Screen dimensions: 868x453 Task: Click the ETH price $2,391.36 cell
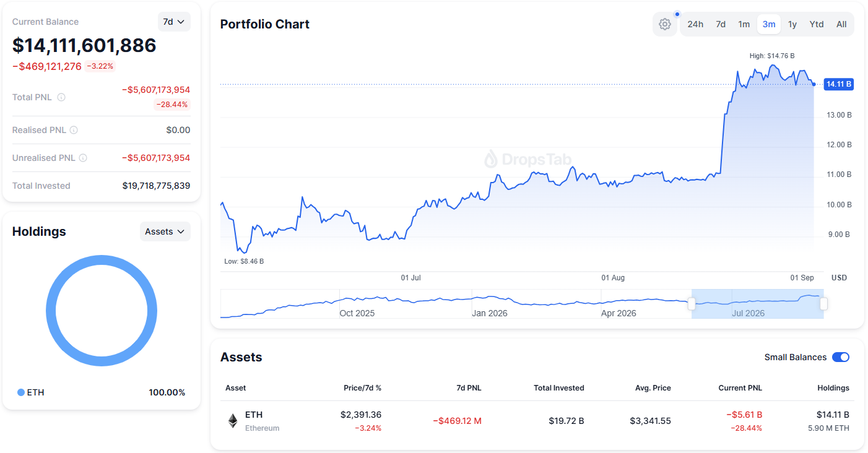361,415
